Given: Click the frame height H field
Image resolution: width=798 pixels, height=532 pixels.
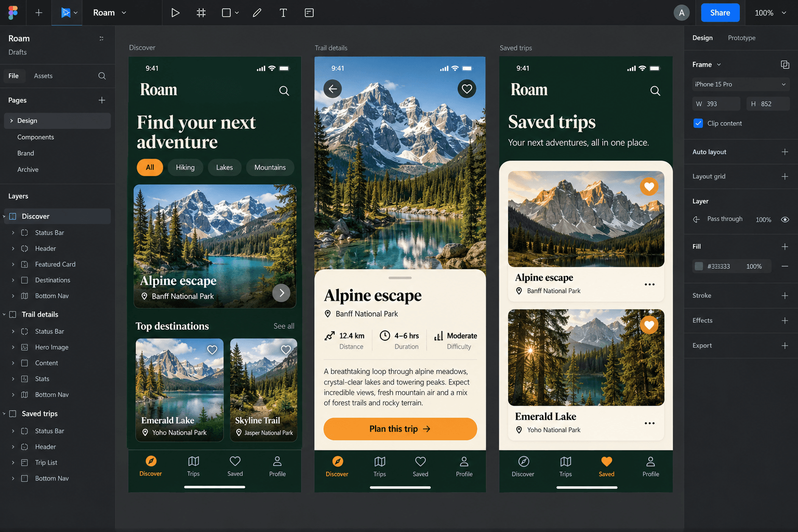Looking at the screenshot, I should pyautogui.click(x=768, y=104).
